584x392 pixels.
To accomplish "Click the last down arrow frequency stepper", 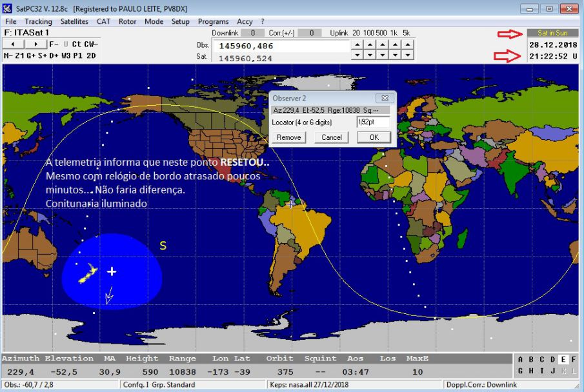I will click(x=407, y=55).
